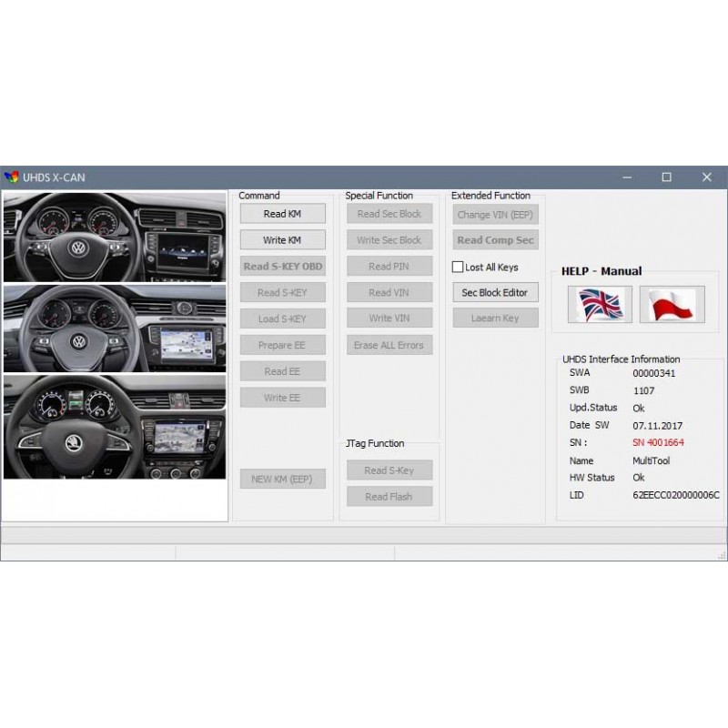The height and width of the screenshot is (728, 728).
Task: Click the Read Comp Sec button
Action: (495, 240)
